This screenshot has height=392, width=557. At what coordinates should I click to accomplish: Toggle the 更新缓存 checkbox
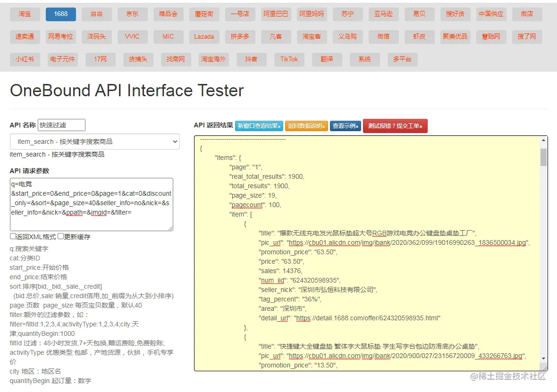point(61,236)
